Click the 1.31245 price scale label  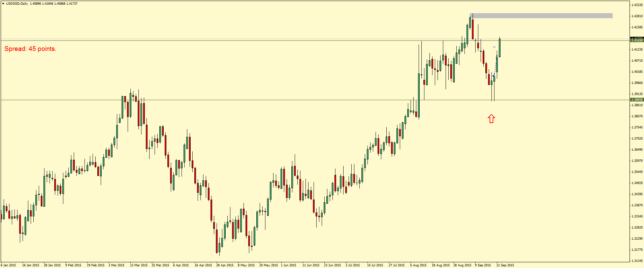click(x=637, y=261)
